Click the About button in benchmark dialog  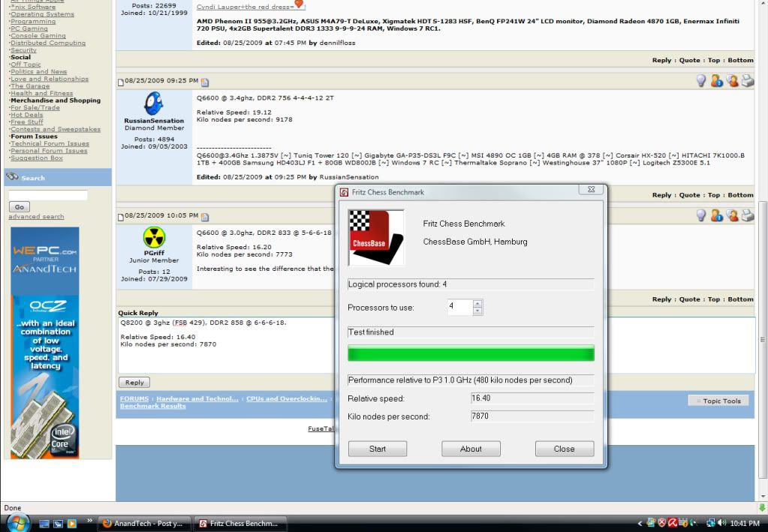point(471,449)
